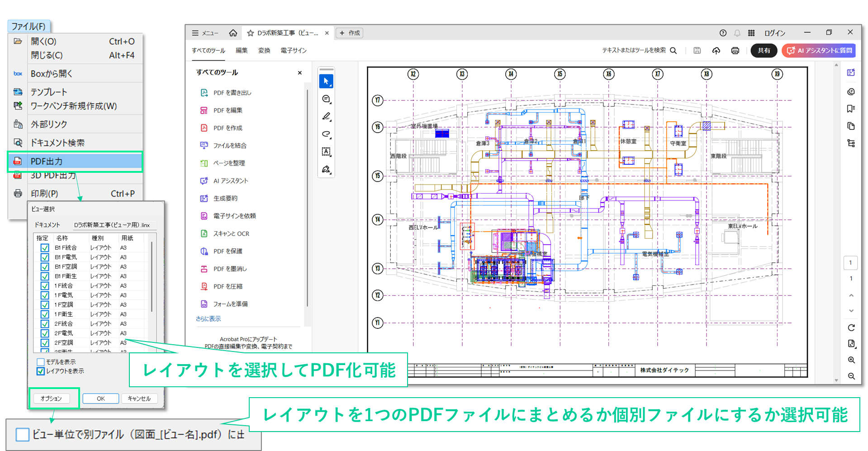868x451 pixels.
Task: Click the rotate page icon
Action: coord(851,328)
